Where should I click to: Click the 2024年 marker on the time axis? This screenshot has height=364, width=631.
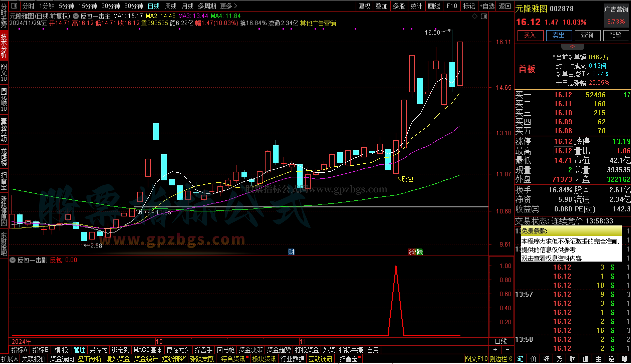[x=22, y=341]
